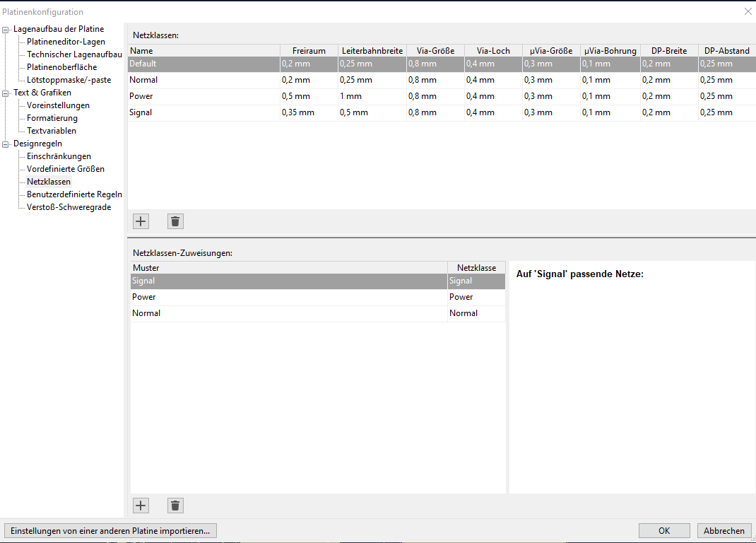Edit Signal DP-Abstand 0,25 mm cell
The height and width of the screenshot is (543, 756).
(727, 112)
